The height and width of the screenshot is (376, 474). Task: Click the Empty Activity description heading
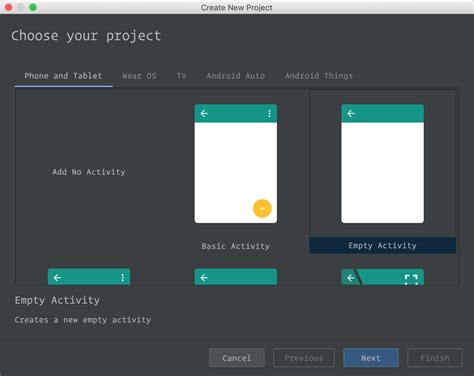pos(57,300)
